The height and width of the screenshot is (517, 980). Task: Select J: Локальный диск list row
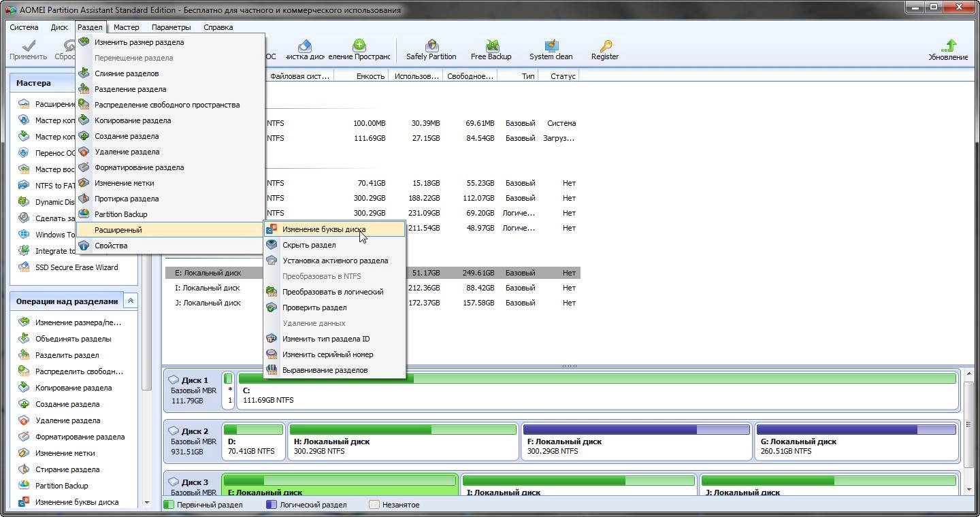[x=372, y=303]
